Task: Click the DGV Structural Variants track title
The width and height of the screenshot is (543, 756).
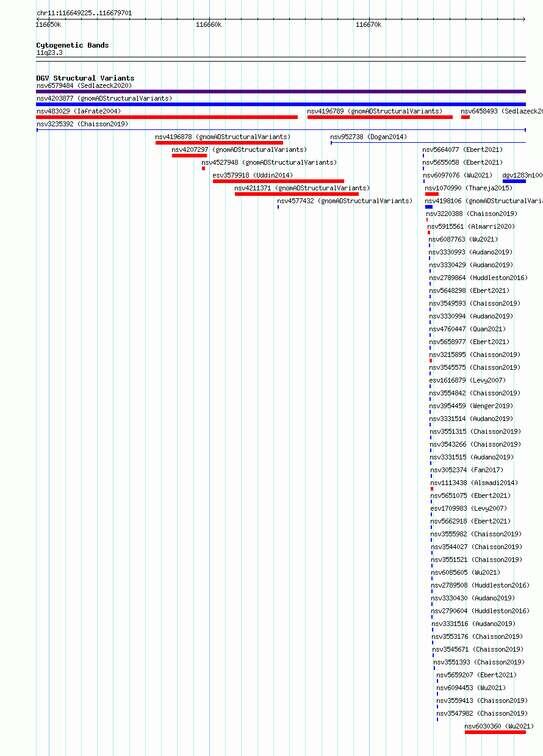Action: pos(85,78)
